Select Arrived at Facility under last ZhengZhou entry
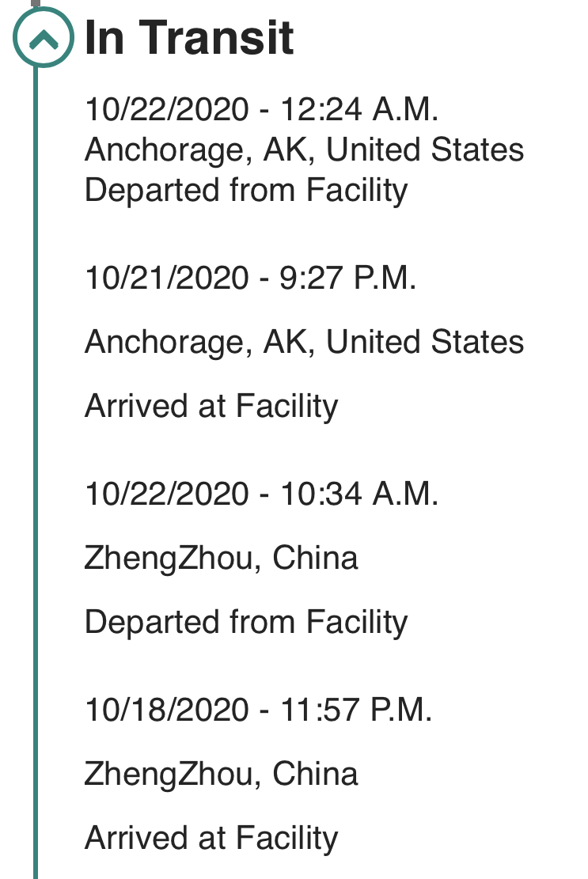Viewport: 588px width, 879px height. point(211,838)
